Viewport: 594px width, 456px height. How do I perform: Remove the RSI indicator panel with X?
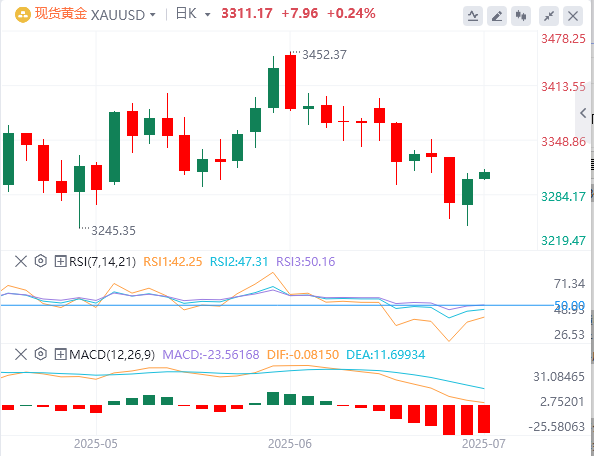(21, 261)
